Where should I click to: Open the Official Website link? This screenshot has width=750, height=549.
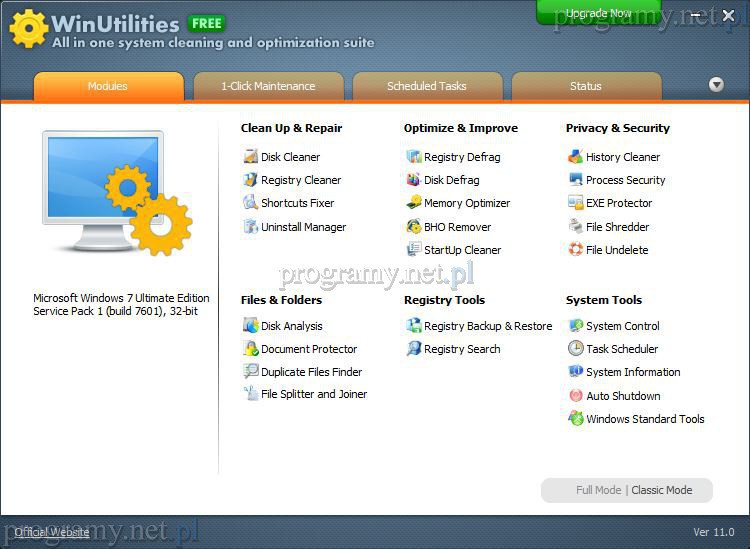52,532
